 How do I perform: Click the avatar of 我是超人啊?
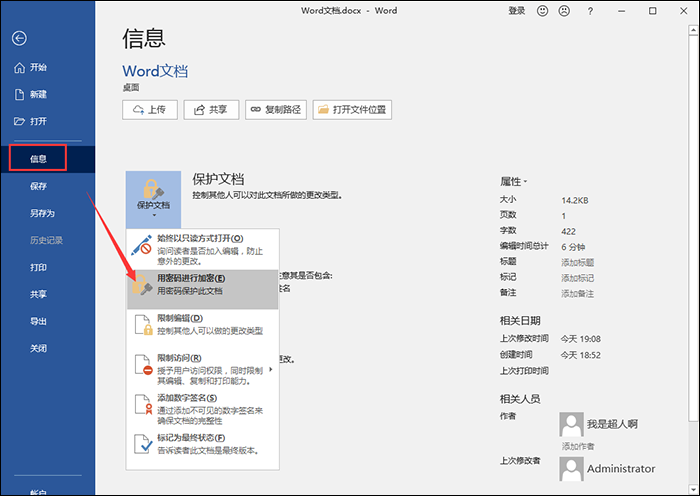point(571,424)
